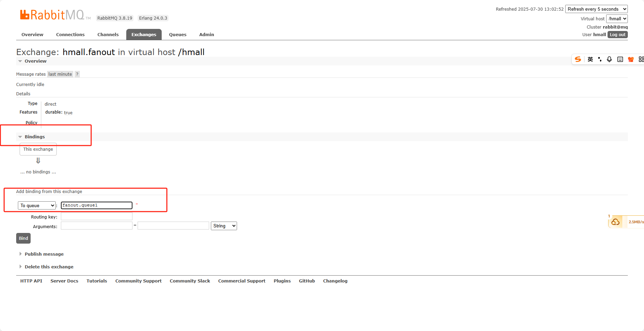Click the '... no bindings ...' text
This screenshot has width=644, height=331.
click(38, 172)
